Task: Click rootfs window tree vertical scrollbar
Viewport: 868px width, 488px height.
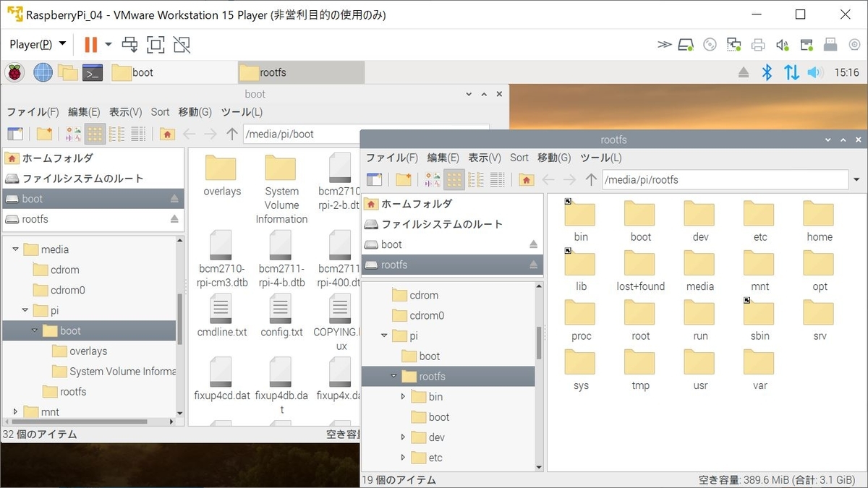Action: [539, 342]
